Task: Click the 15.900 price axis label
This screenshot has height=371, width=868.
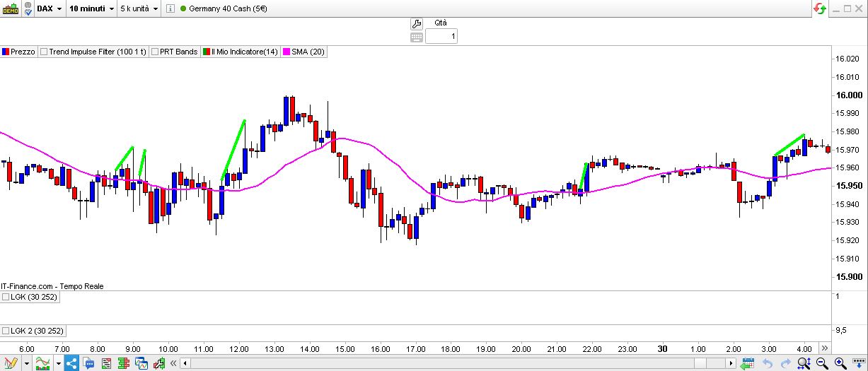Action: 849,276
